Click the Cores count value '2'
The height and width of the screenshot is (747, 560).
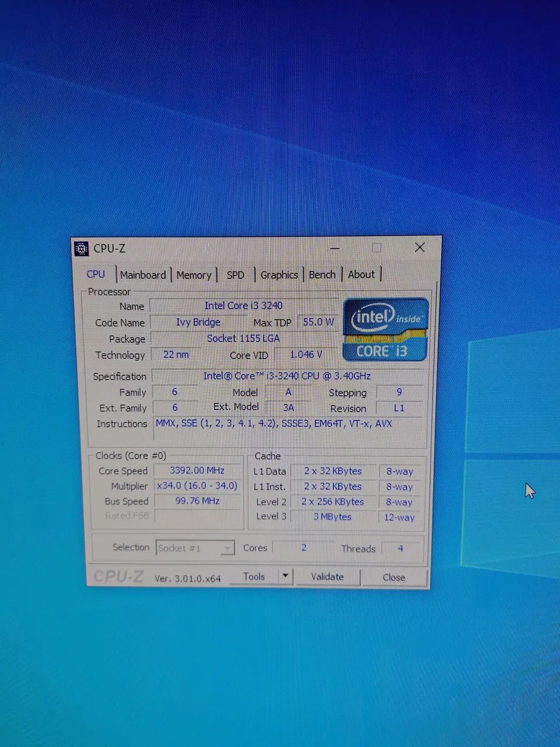coord(303,548)
